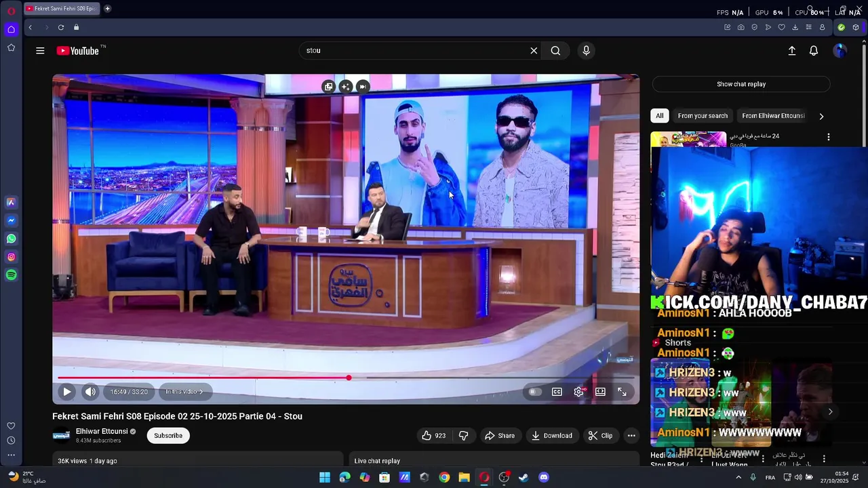Click the 'Live chat replay' heading
The height and width of the screenshot is (488, 868).
point(377,461)
